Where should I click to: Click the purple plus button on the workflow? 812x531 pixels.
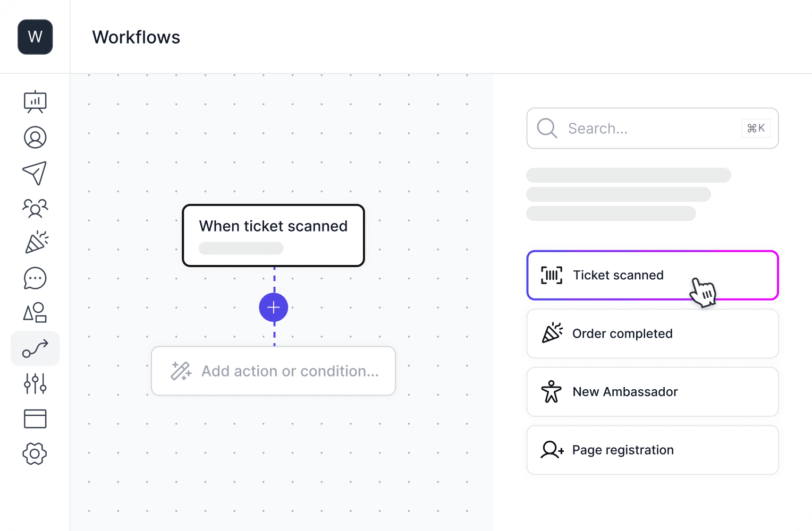click(273, 307)
